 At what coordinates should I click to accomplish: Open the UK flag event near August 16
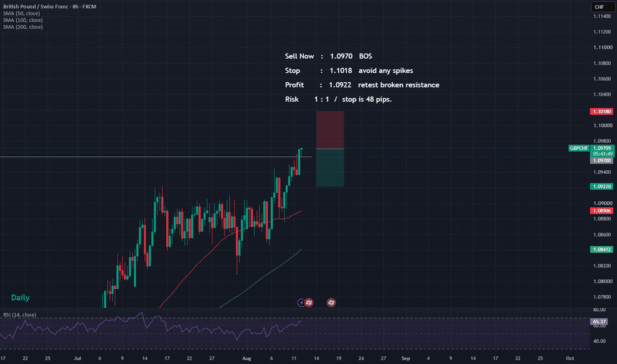(x=331, y=302)
